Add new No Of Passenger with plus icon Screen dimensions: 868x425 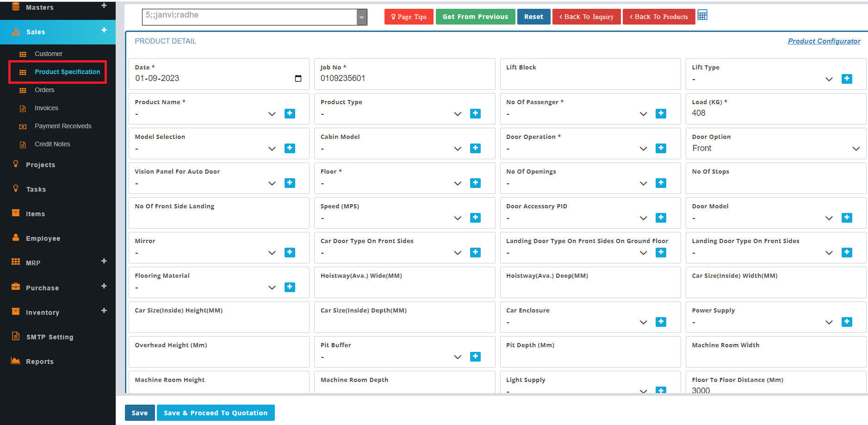click(x=661, y=113)
